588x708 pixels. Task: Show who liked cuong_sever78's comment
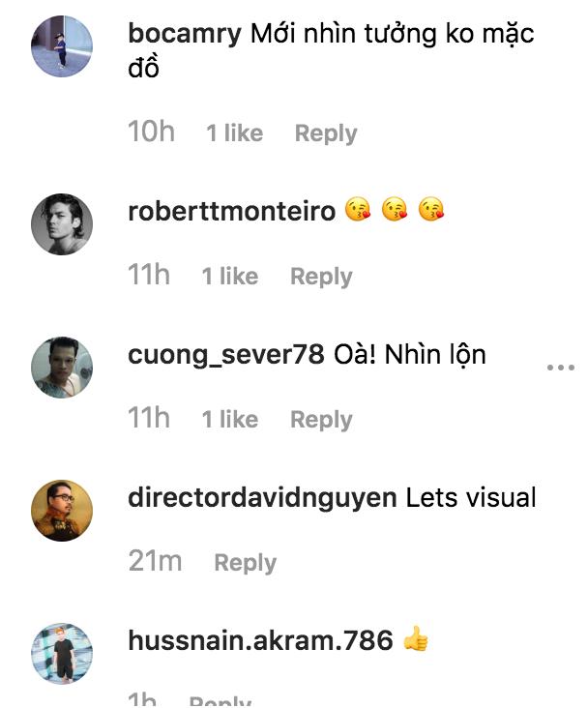tap(230, 420)
